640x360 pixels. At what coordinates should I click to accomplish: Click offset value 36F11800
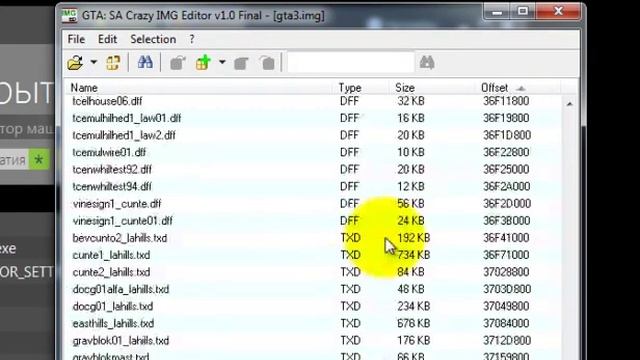[x=506, y=101]
